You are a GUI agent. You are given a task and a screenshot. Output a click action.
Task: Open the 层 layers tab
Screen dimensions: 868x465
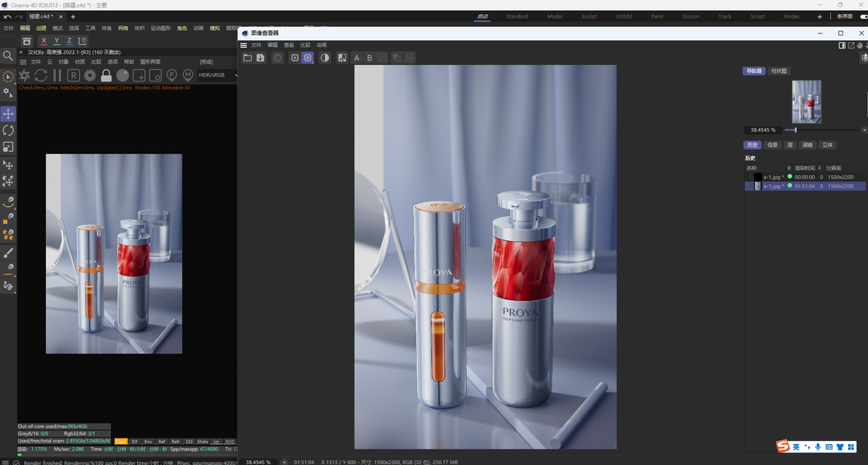790,145
